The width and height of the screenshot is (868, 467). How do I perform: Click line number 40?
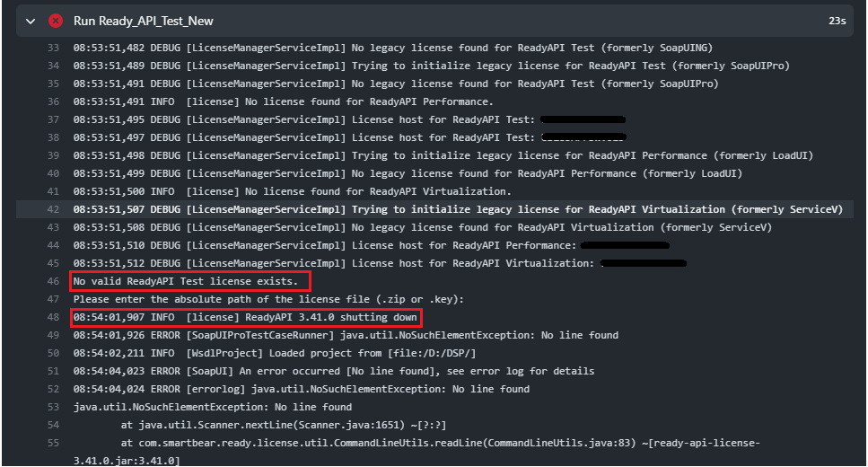52,173
